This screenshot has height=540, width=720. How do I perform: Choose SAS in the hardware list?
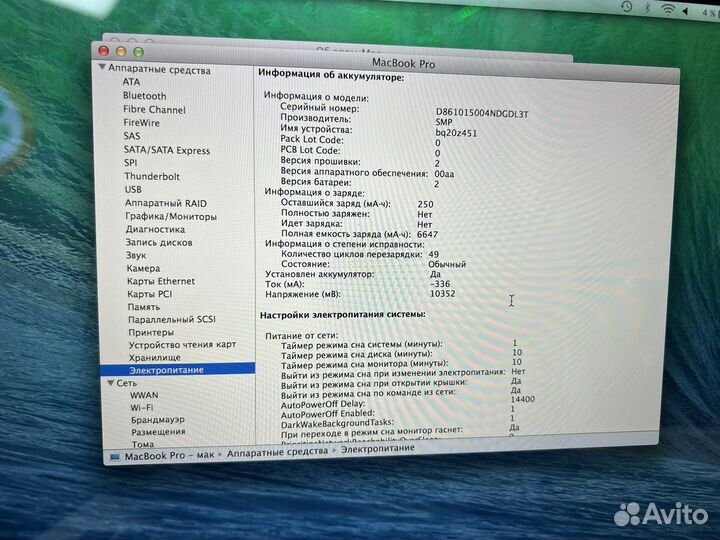pyautogui.click(x=132, y=136)
